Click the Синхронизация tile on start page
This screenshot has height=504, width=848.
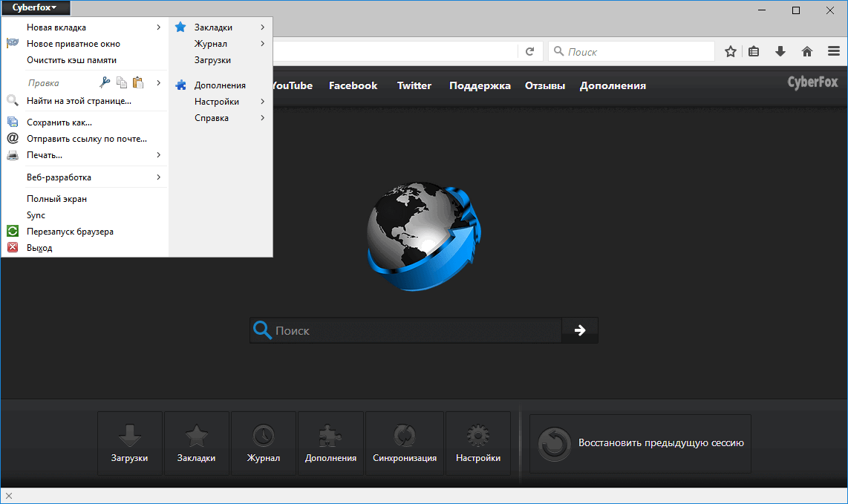tap(405, 443)
